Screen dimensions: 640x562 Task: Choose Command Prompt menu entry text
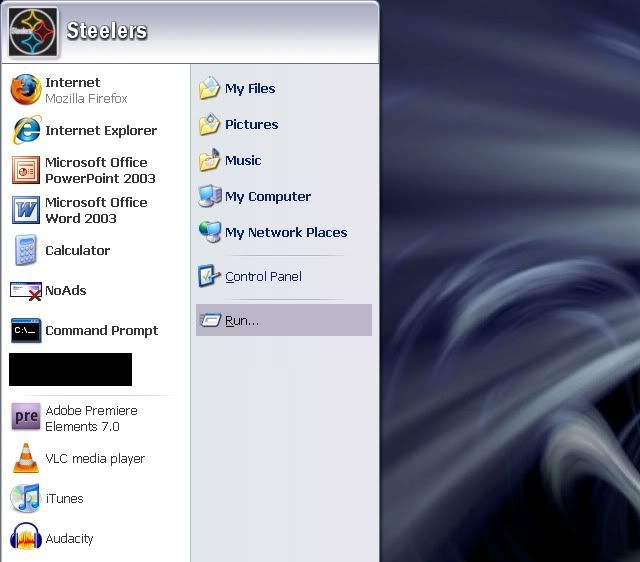point(101,331)
